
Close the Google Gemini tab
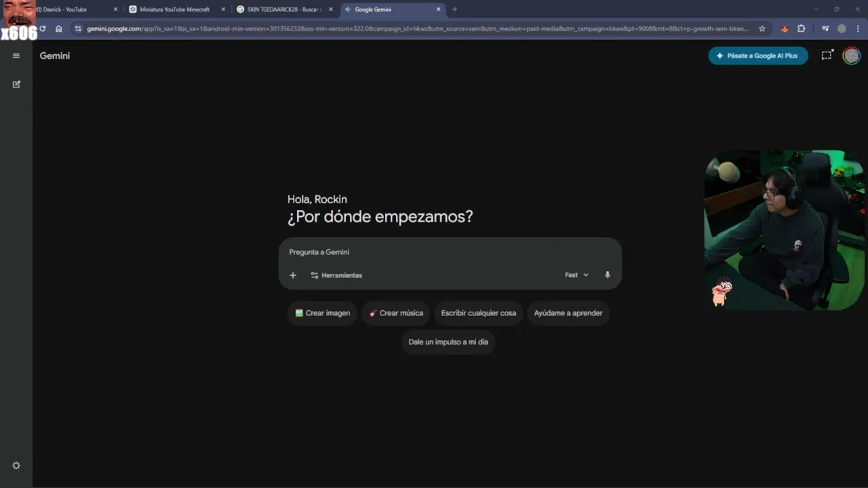click(x=439, y=9)
